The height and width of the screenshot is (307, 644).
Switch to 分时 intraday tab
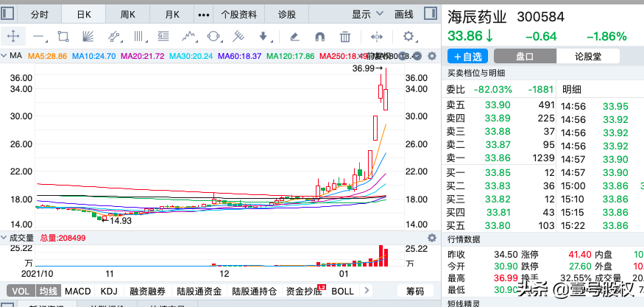40,15
